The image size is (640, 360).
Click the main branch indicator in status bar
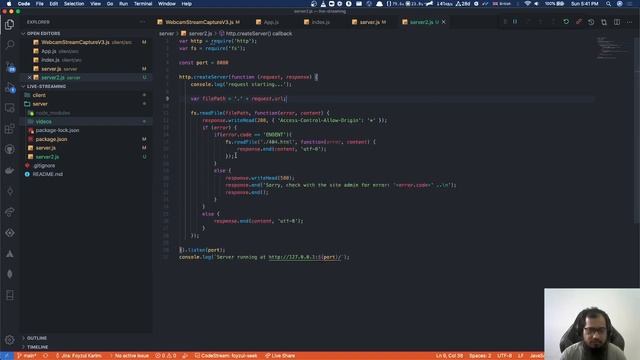[x=27, y=356]
